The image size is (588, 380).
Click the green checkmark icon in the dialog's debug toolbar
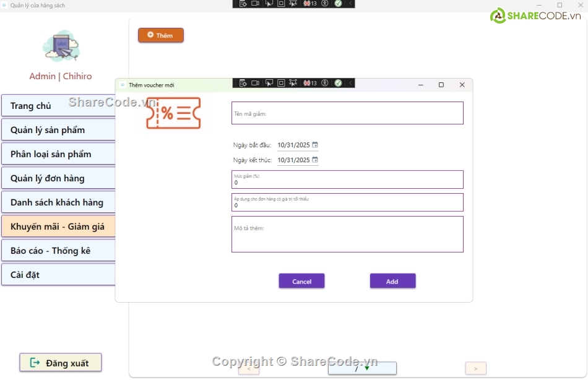tap(338, 83)
